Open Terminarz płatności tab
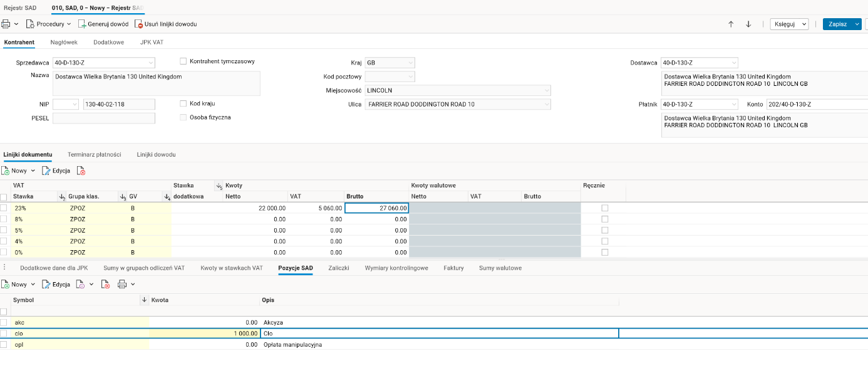868x368 pixels. [95, 154]
